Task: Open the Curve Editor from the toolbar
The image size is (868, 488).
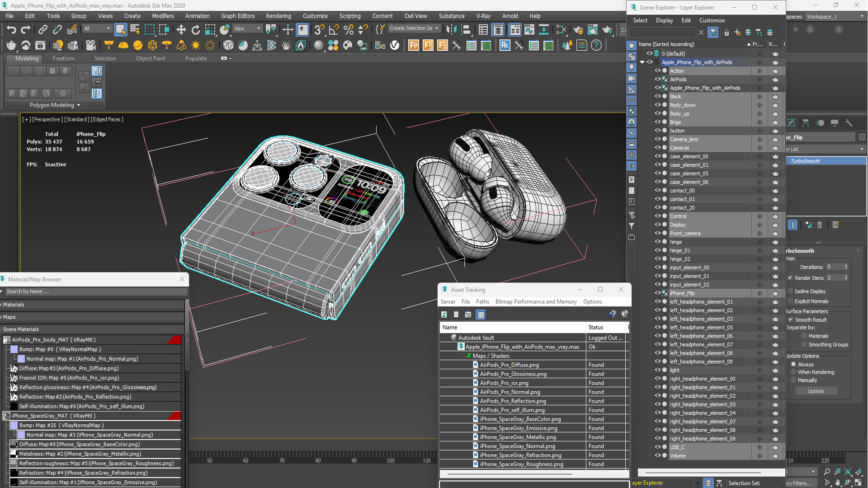Action: click(529, 30)
